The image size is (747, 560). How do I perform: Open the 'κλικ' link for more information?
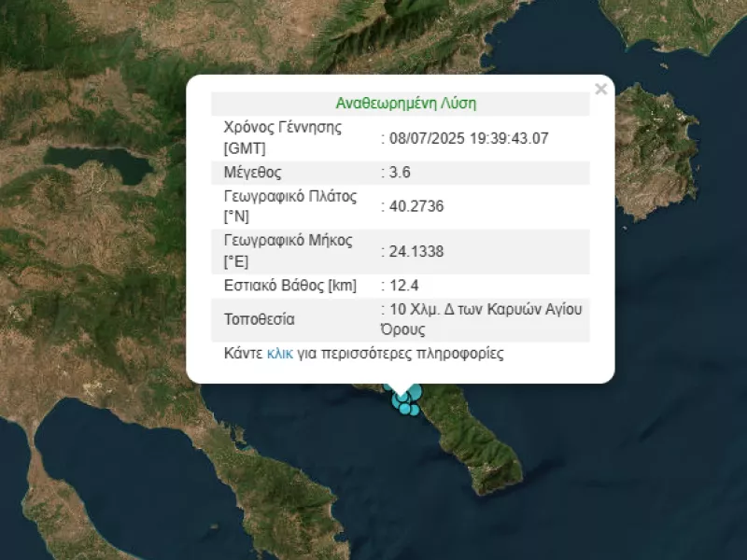tap(279, 354)
